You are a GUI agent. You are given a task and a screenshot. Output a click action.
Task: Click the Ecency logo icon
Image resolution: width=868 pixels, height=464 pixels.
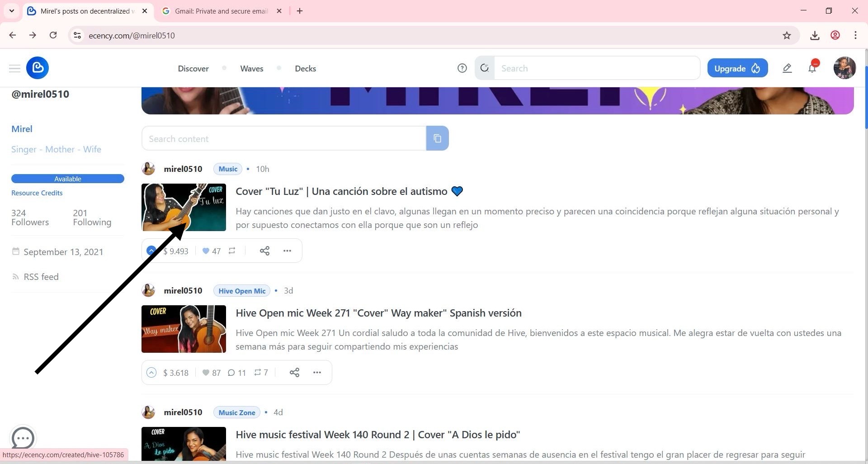[38, 68]
